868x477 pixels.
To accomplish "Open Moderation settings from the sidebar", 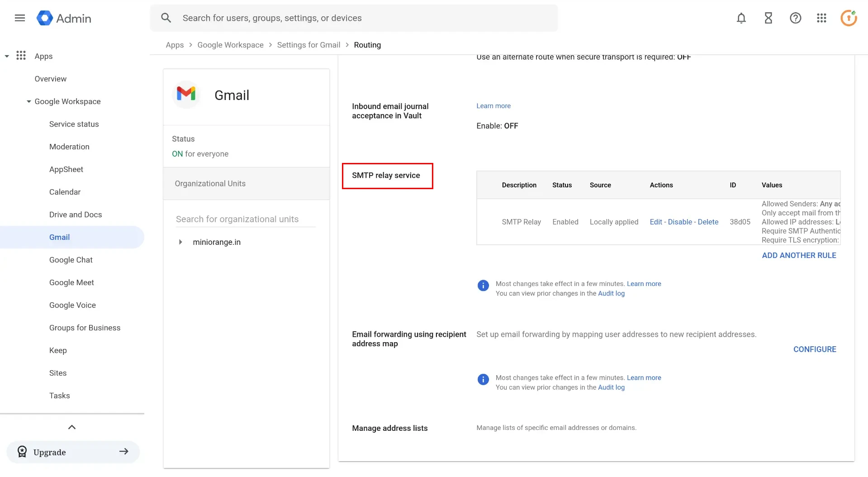I will pyautogui.click(x=69, y=147).
